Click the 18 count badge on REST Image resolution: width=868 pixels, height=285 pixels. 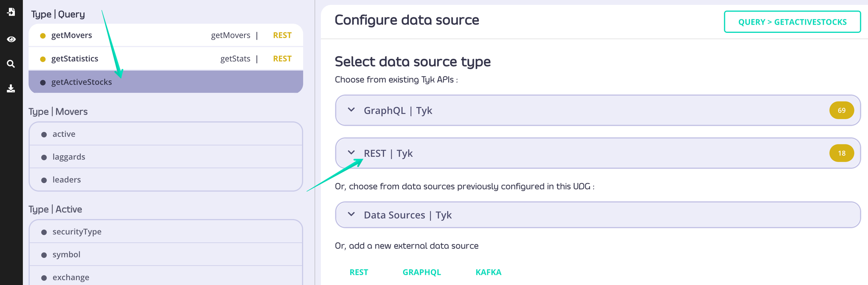(x=841, y=153)
